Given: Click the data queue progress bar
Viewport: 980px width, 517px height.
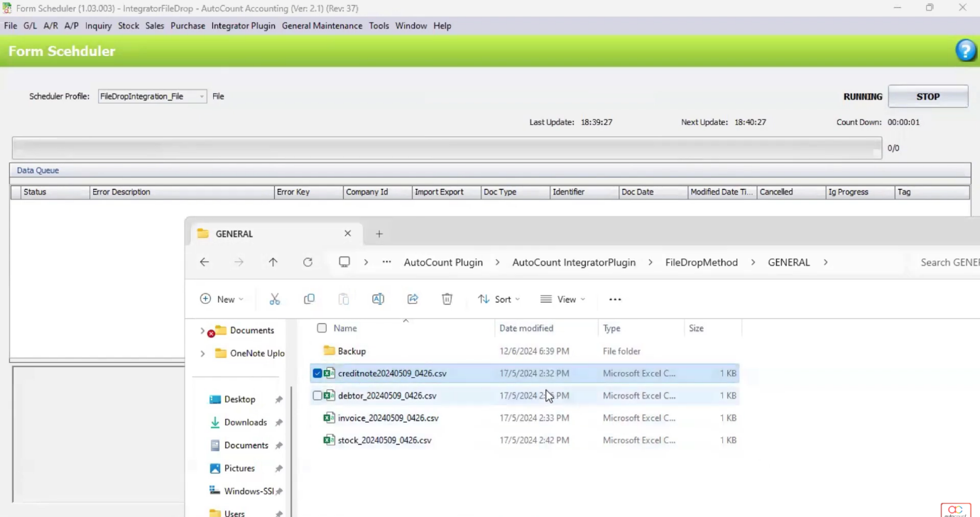Looking at the screenshot, I should click(x=445, y=148).
